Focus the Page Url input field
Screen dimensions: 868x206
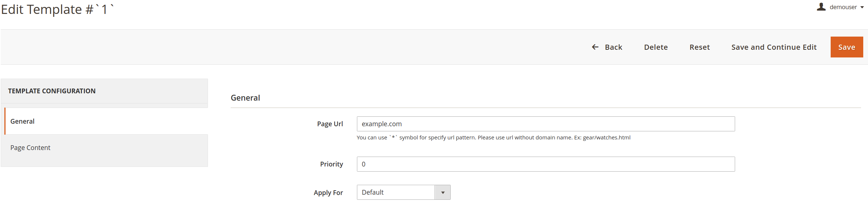546,124
